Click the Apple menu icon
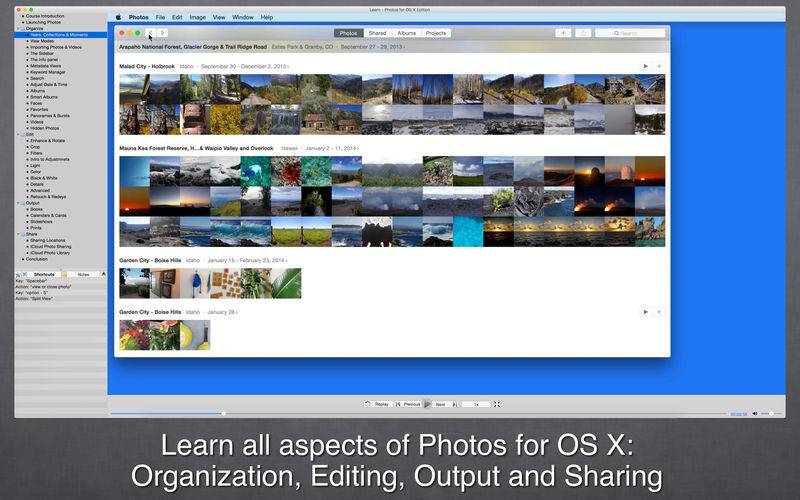This screenshot has width=800, height=500. tap(118, 17)
